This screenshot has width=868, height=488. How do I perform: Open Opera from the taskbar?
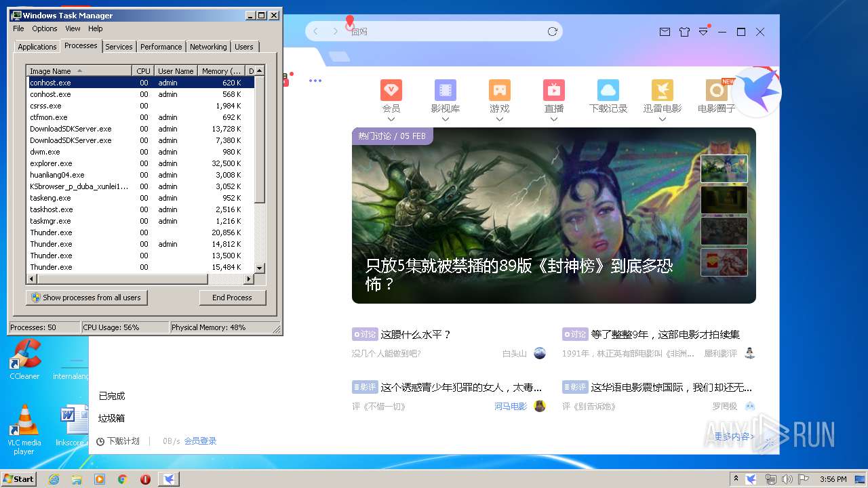coord(145,479)
